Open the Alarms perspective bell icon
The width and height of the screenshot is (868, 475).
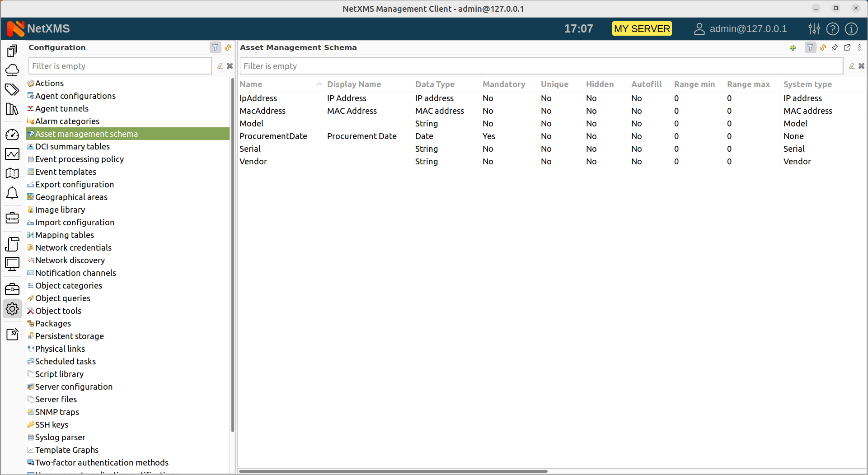tap(12, 193)
